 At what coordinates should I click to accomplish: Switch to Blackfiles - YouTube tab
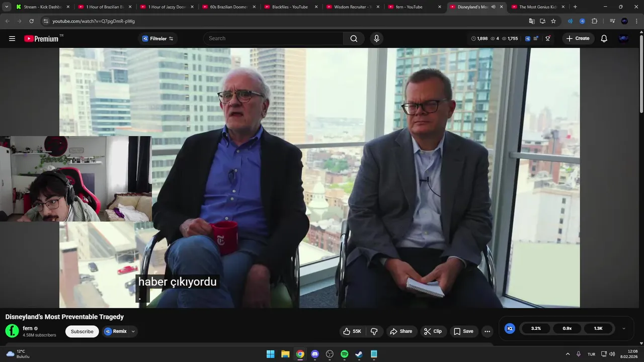291,7
